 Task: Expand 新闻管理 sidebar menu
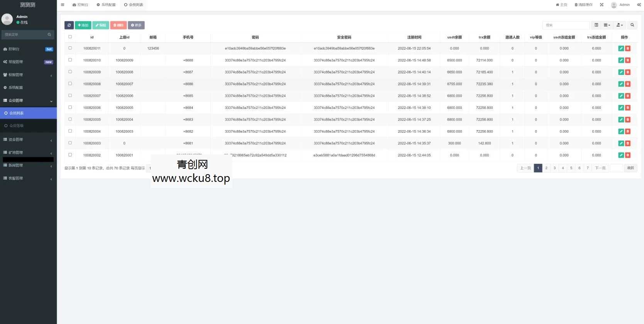[x=28, y=165]
